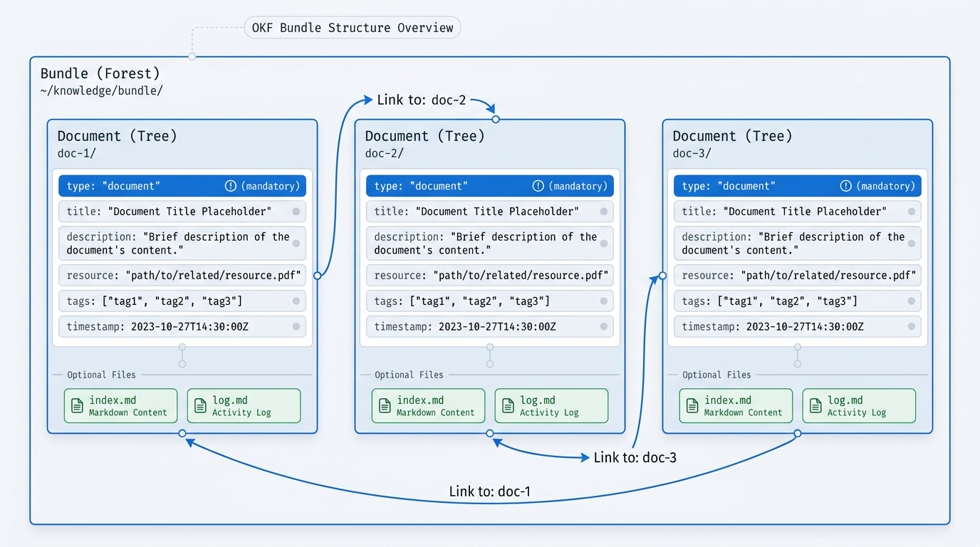Click the mandatory alert icon in doc-3

(x=845, y=186)
